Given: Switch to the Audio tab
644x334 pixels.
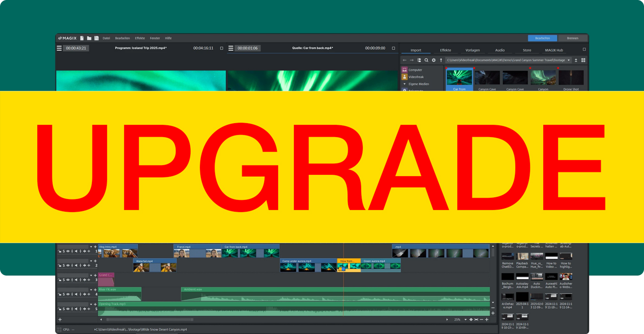Looking at the screenshot, I should point(500,50).
